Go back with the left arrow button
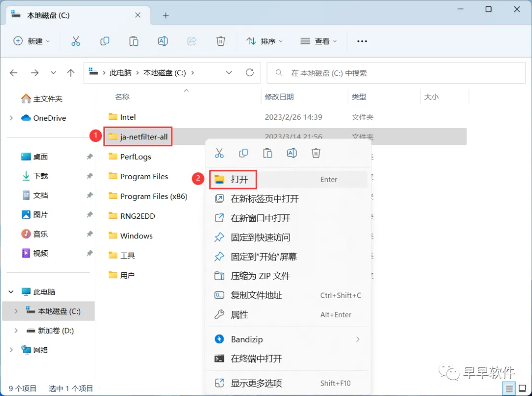Image resolution: width=532 pixels, height=396 pixels. [x=14, y=72]
